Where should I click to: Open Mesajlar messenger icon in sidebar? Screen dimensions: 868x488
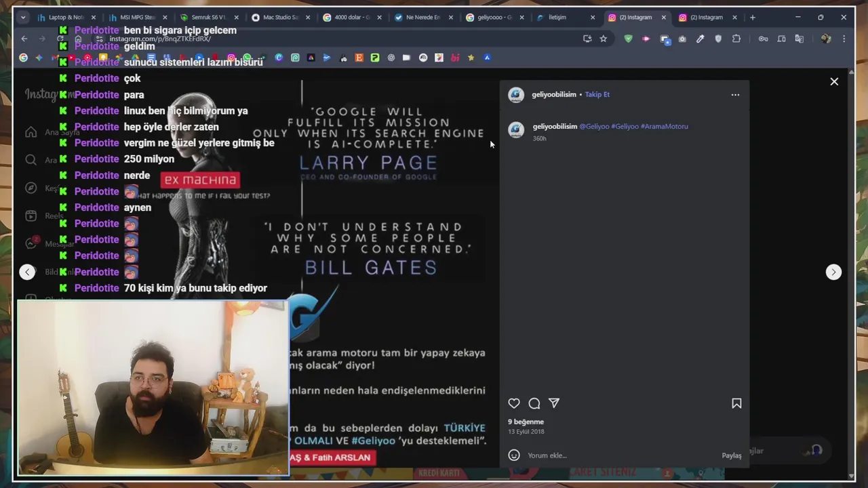coord(31,243)
